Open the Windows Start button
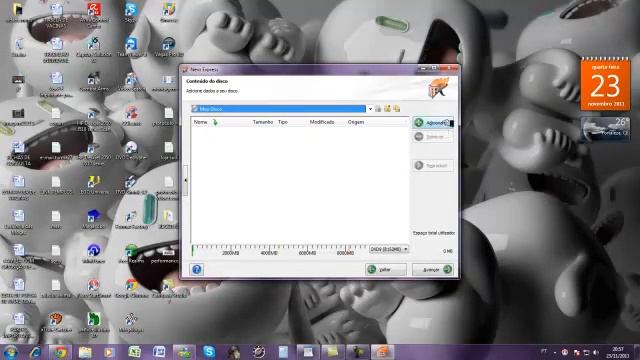The width and height of the screenshot is (640, 360). 10,352
